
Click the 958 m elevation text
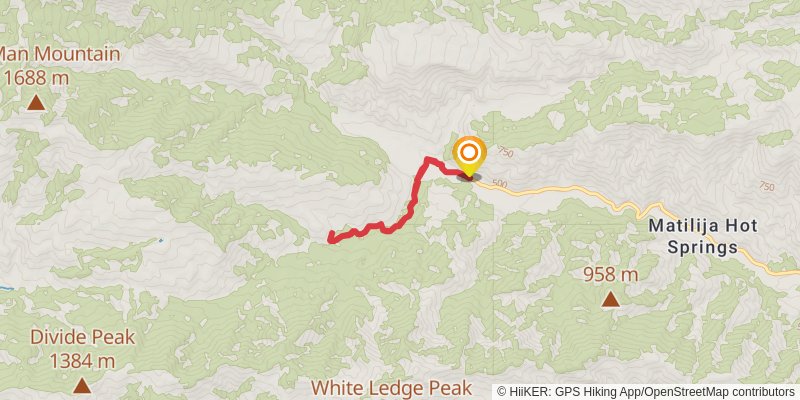click(x=610, y=275)
